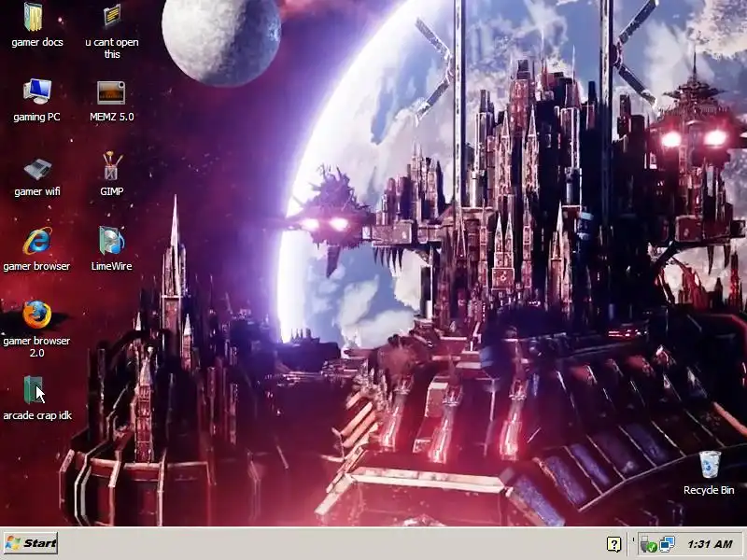Click the gaming PC computer icon
The image size is (747, 560).
pyautogui.click(x=37, y=91)
